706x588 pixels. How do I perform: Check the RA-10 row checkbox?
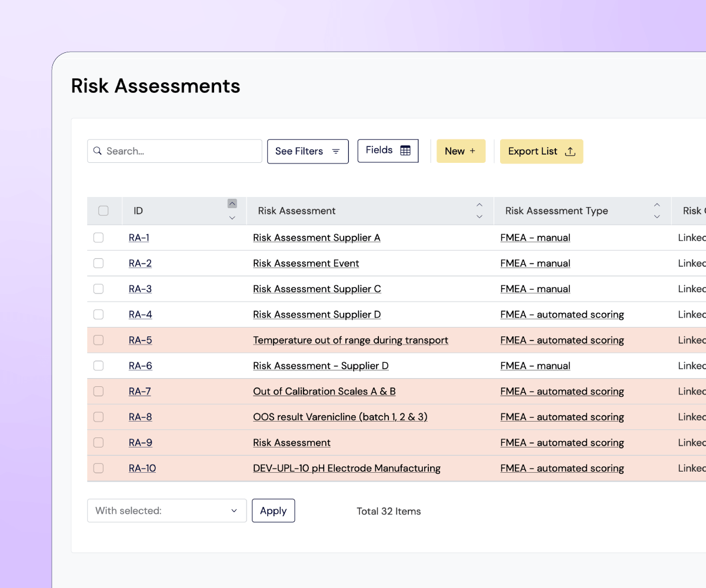[x=98, y=468]
